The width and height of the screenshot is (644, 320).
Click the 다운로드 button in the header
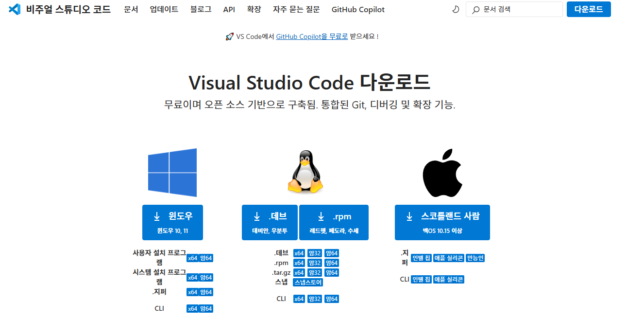[589, 9]
